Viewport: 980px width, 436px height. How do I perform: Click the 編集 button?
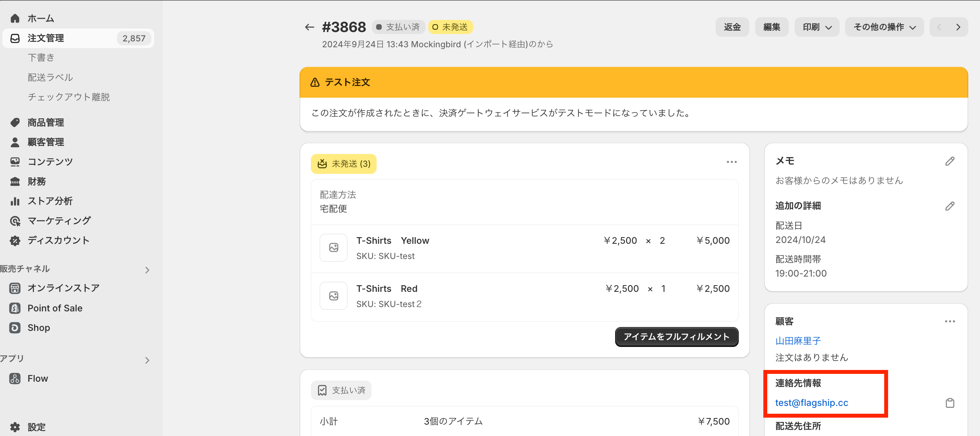[772, 27]
